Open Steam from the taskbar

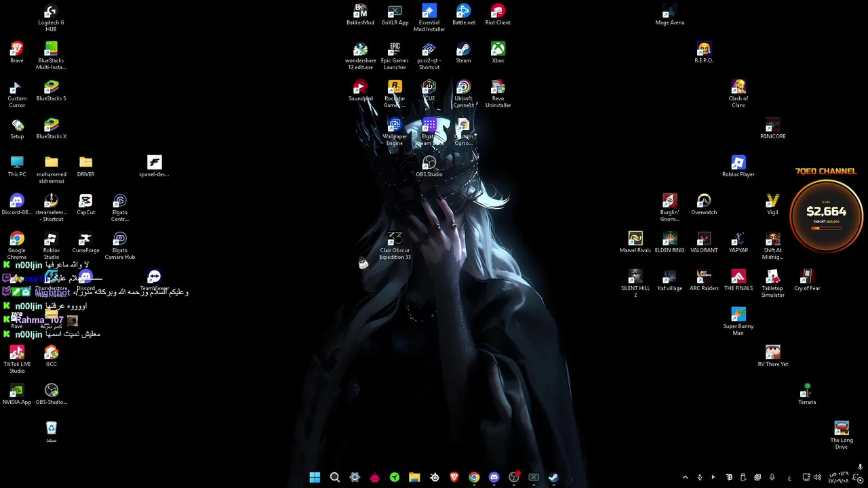(553, 477)
